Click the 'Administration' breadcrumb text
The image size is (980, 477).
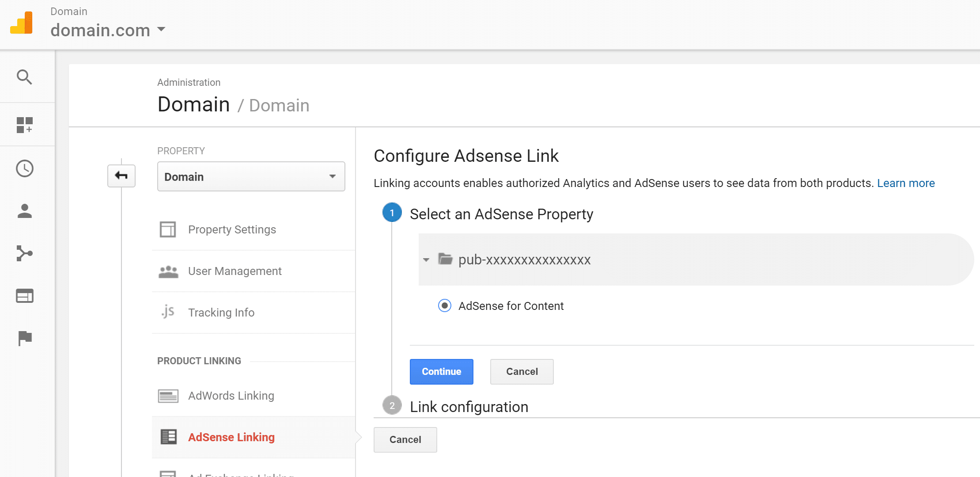(189, 82)
